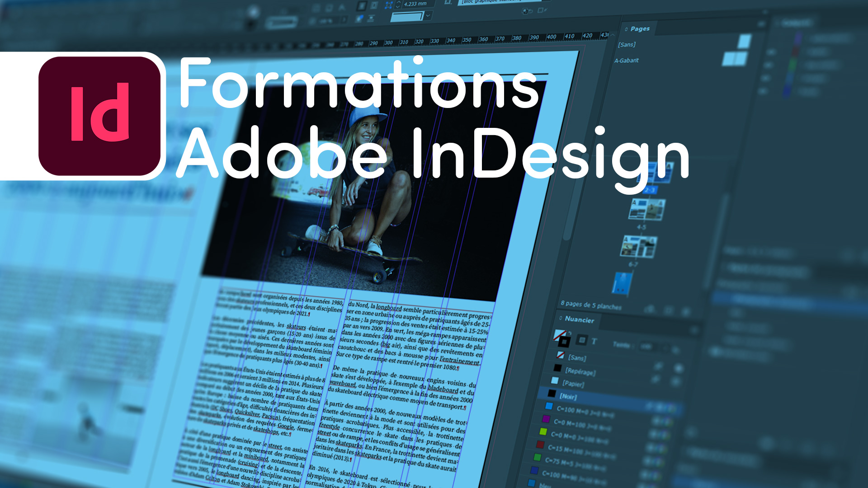
Task: Open the Nuancier swatches panel tab
Action: (579, 319)
